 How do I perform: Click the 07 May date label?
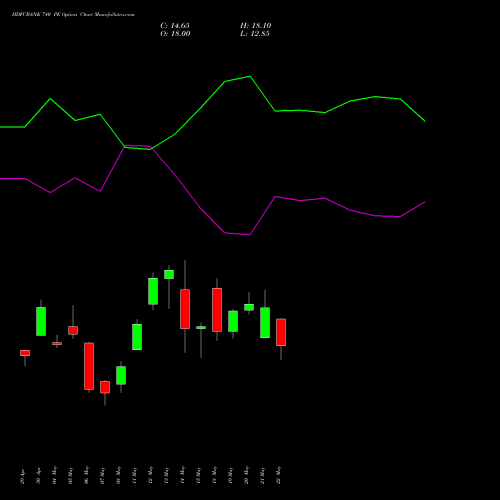(x=103, y=475)
